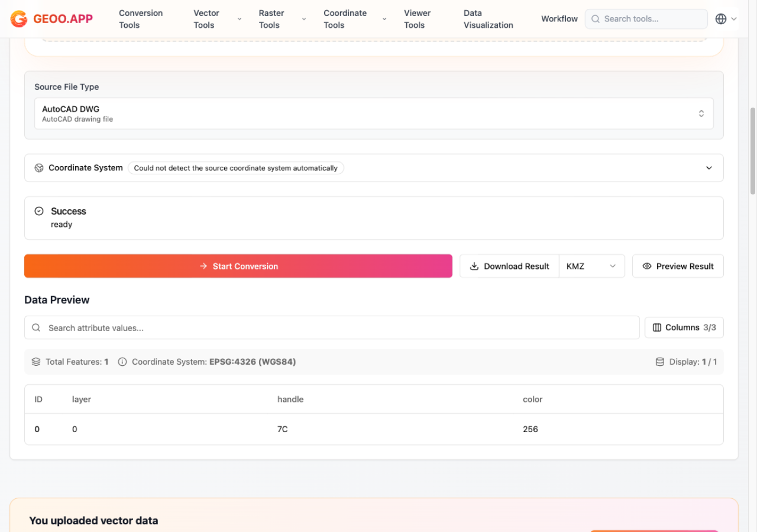Open the Vector Tools dropdown menu
Viewport: 757px width, 532px height.
coord(218,19)
